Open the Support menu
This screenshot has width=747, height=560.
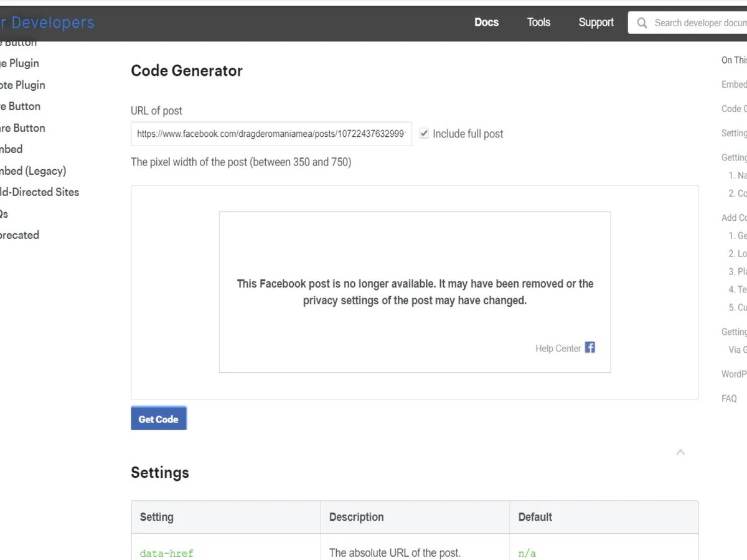(x=596, y=22)
